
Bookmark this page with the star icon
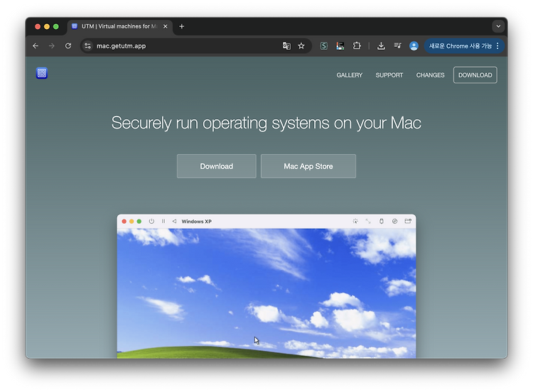(301, 46)
